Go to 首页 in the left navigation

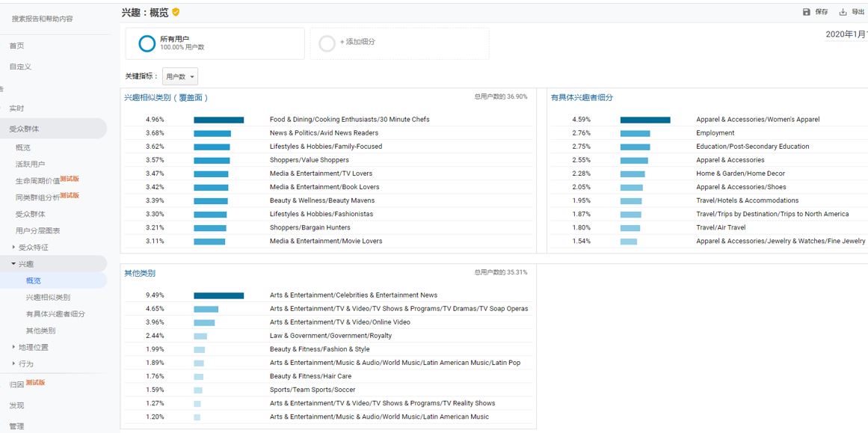pos(16,46)
